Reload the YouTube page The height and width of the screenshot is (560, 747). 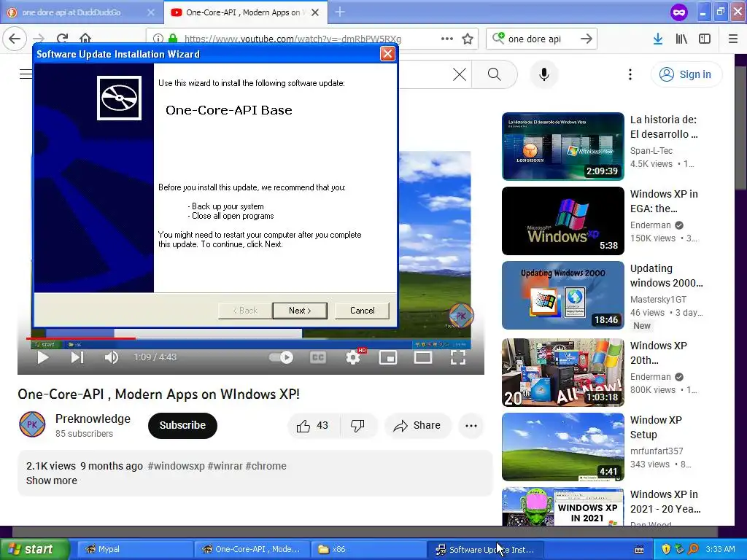click(62, 39)
